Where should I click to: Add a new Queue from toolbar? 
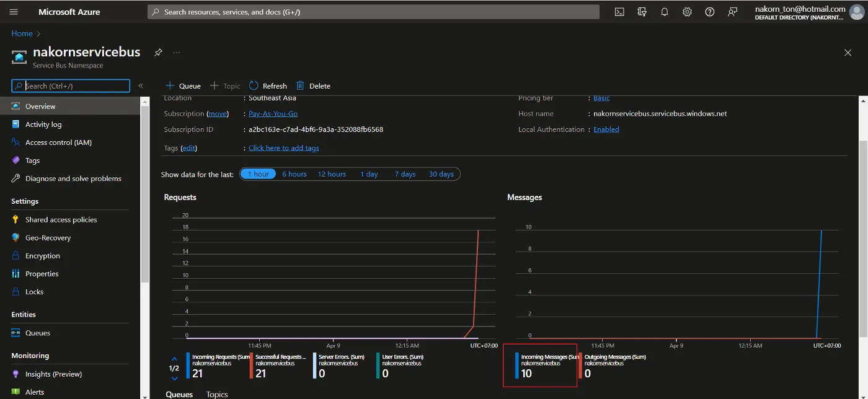pos(183,86)
